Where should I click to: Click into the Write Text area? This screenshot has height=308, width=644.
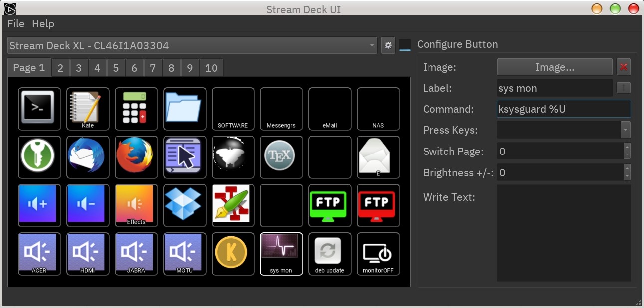pos(564,233)
